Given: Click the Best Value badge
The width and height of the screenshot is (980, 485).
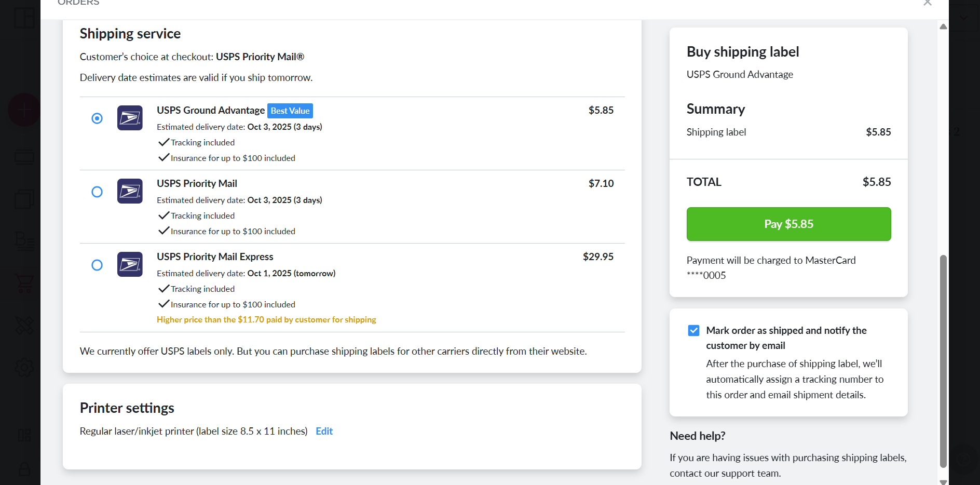Looking at the screenshot, I should pos(290,111).
